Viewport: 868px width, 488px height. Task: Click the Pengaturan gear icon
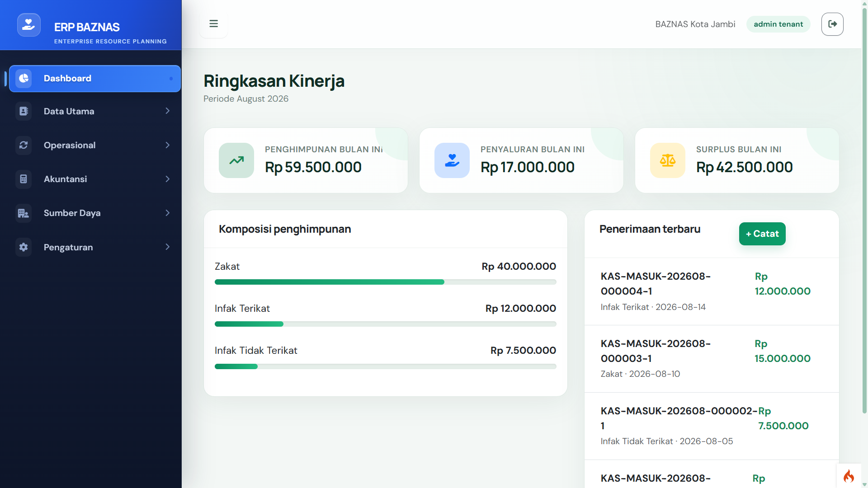(24, 247)
